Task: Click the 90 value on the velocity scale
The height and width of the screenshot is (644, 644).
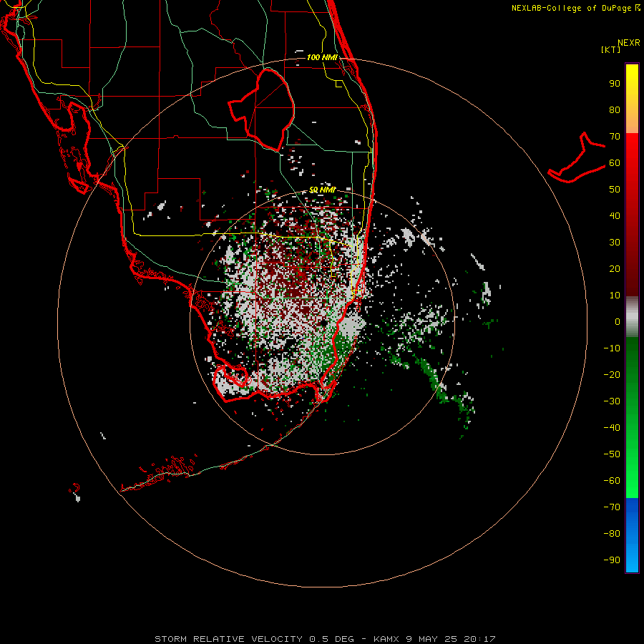Action: [615, 84]
